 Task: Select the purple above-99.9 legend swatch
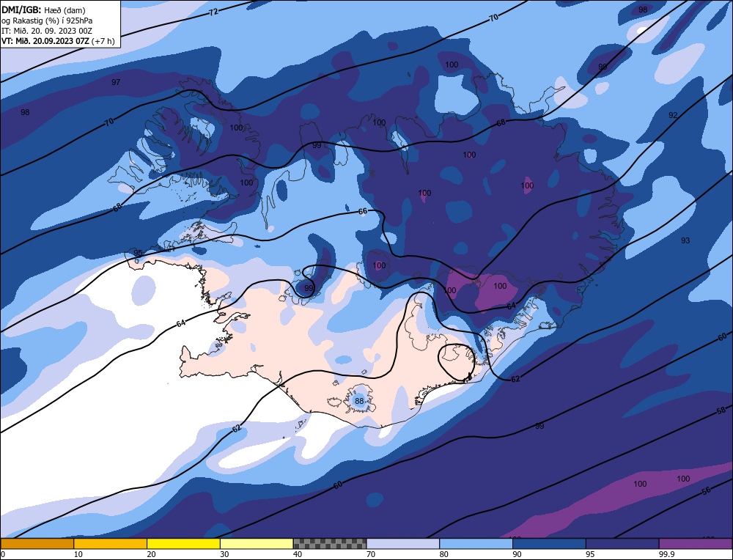point(696,544)
